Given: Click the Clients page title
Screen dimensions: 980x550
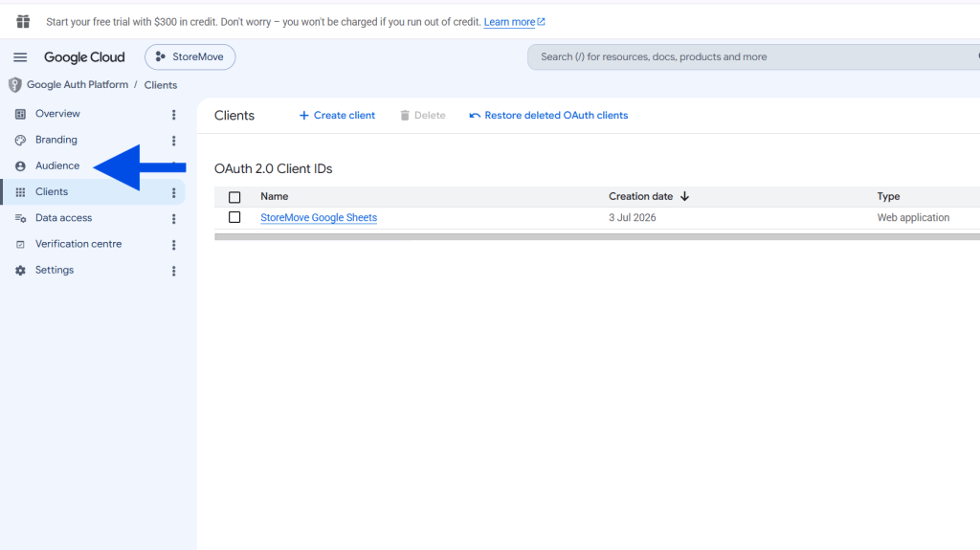Looking at the screenshot, I should click(x=234, y=116).
